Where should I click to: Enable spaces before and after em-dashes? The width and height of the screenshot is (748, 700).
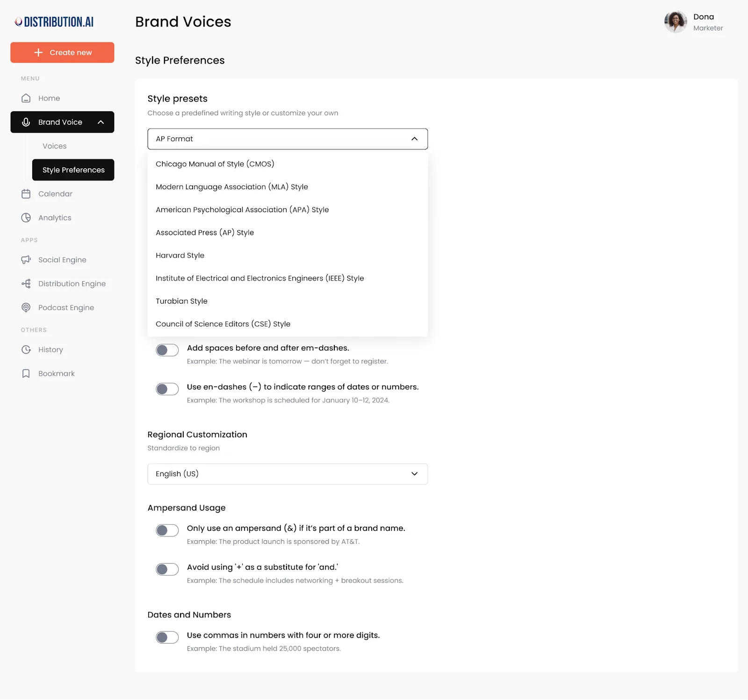[167, 350]
